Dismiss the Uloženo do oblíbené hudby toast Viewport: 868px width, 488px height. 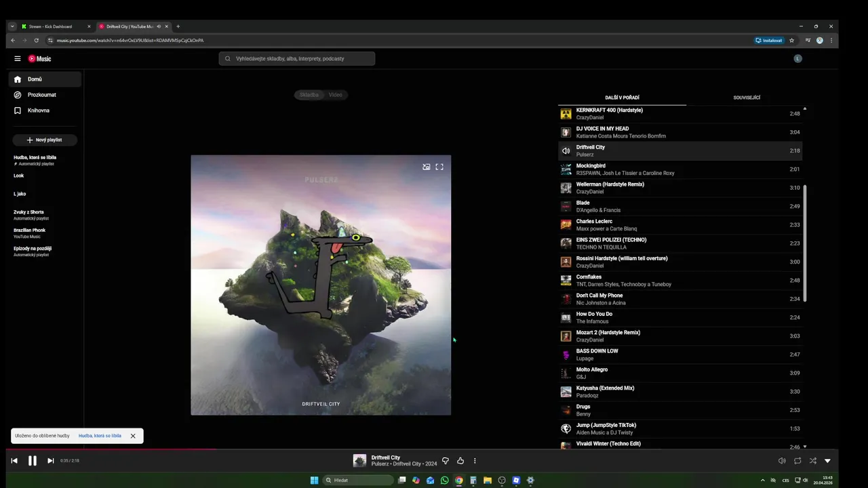tap(133, 436)
